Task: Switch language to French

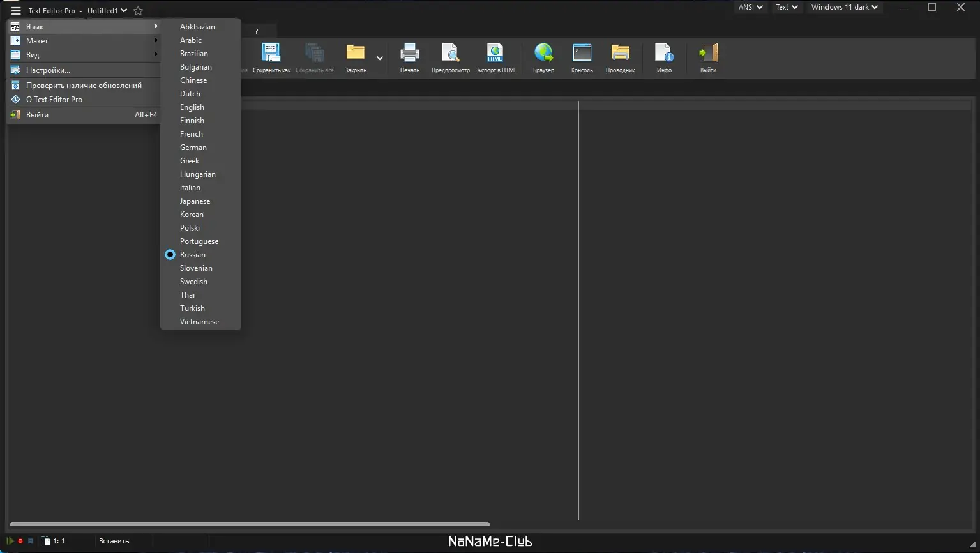Action: [x=200, y=134]
